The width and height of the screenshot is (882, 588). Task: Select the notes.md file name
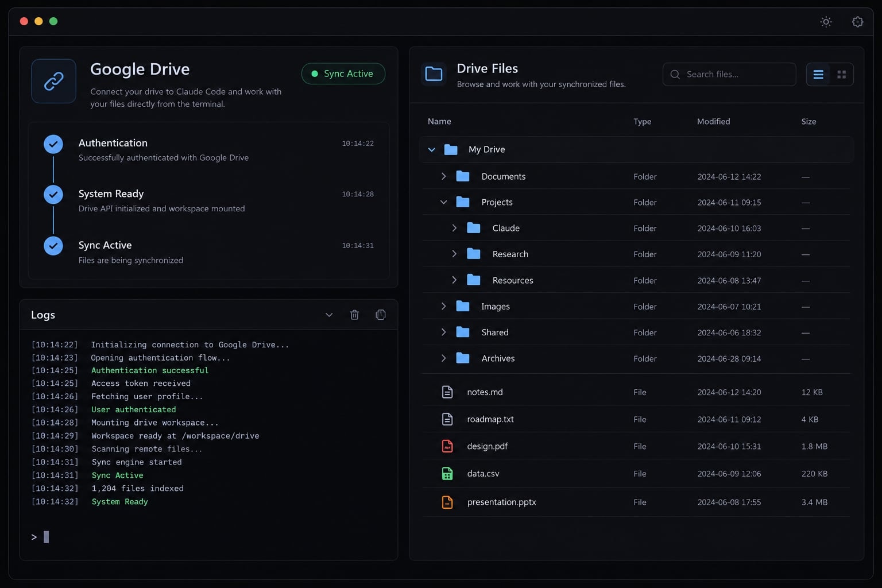click(x=485, y=392)
